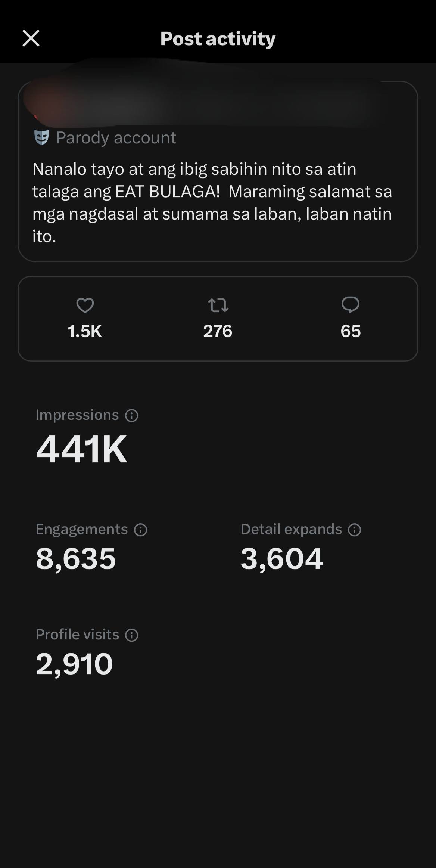This screenshot has height=868, width=436.
Task: Tap the 65 replies count
Action: tap(351, 331)
